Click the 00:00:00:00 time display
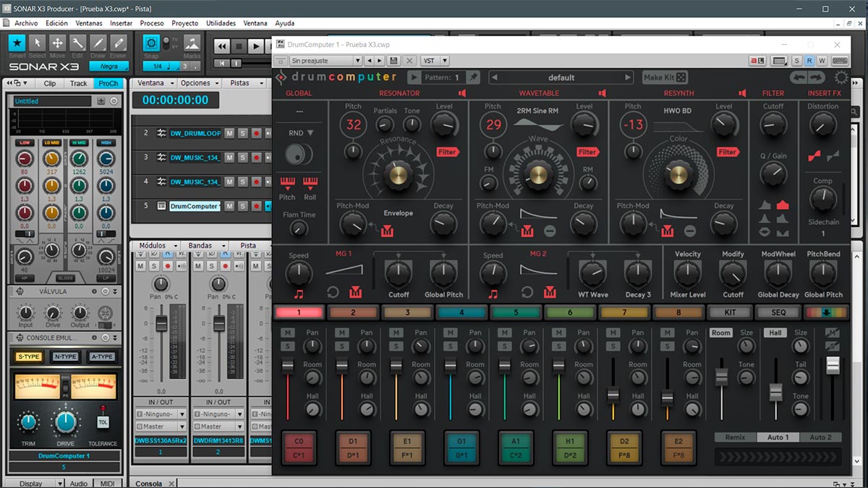868x488 pixels. pyautogui.click(x=174, y=100)
